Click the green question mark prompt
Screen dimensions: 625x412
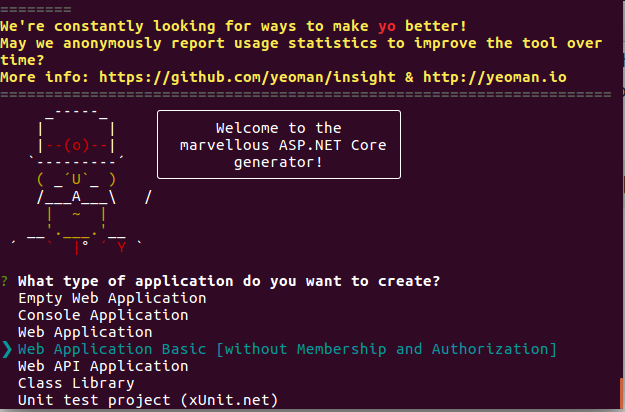click(6, 280)
